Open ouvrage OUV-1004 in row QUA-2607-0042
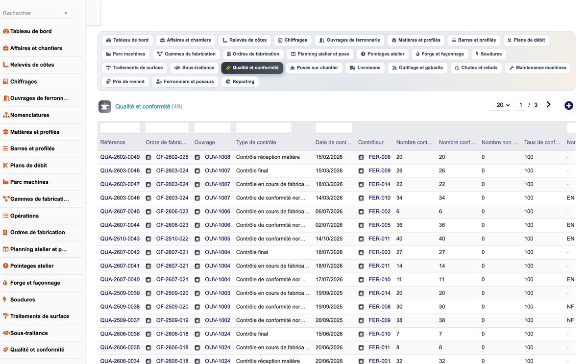The width and height of the screenshot is (588, 364). [x=218, y=252]
